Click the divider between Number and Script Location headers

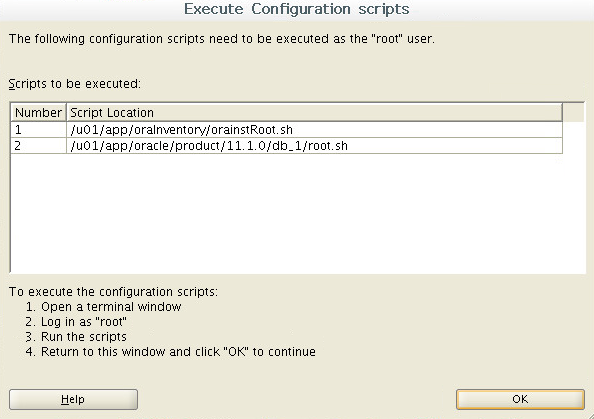[66, 113]
